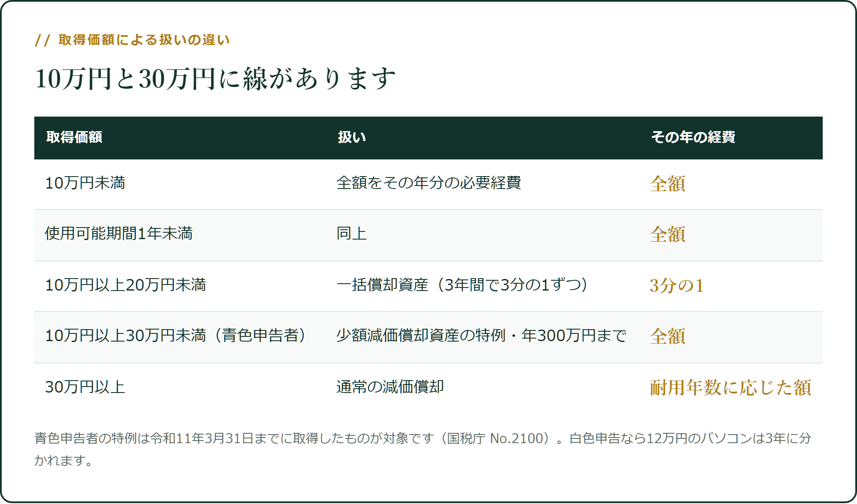857x504 pixels.
Task: Select the 10万円以上30万円未満（青色申告者） cell
Action: [175, 336]
